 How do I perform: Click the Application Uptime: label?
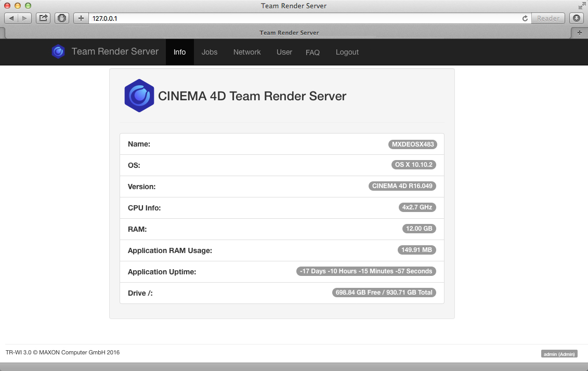162,272
